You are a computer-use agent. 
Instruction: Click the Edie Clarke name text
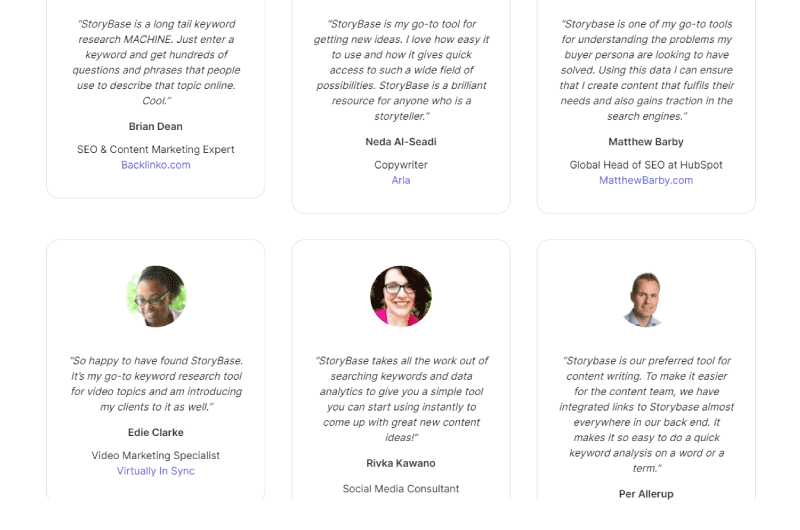[156, 432]
